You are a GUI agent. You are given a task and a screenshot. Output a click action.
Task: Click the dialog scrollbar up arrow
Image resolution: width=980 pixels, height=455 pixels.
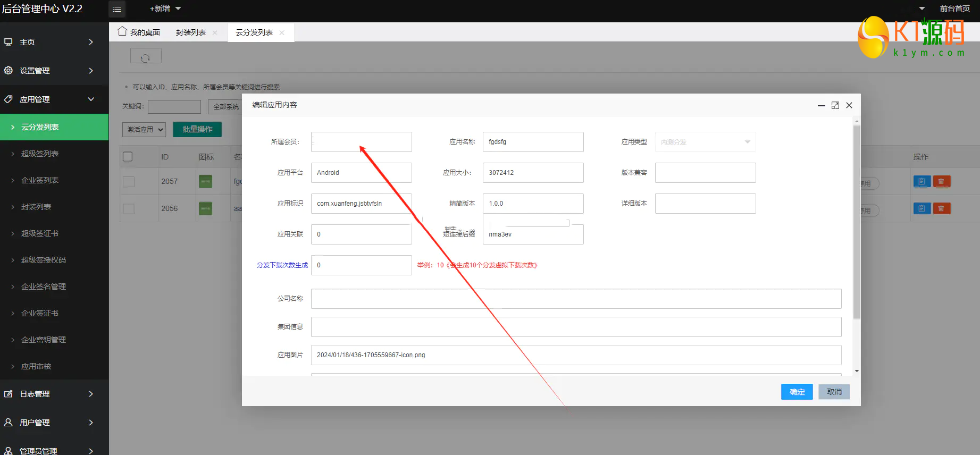(856, 121)
